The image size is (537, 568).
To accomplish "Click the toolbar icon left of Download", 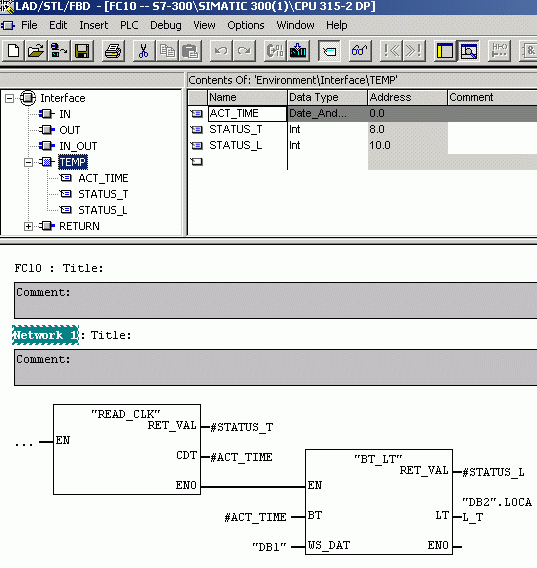I will click(275, 51).
